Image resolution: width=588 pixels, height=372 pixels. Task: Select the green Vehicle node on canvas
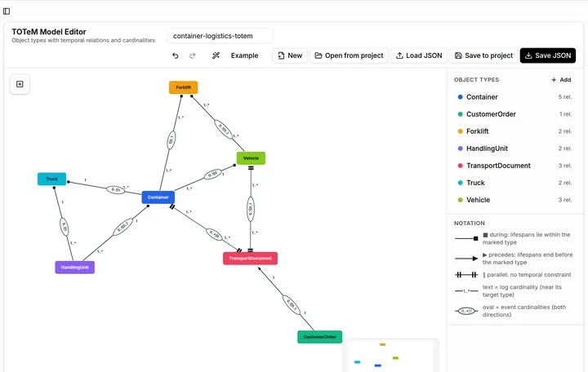click(251, 158)
